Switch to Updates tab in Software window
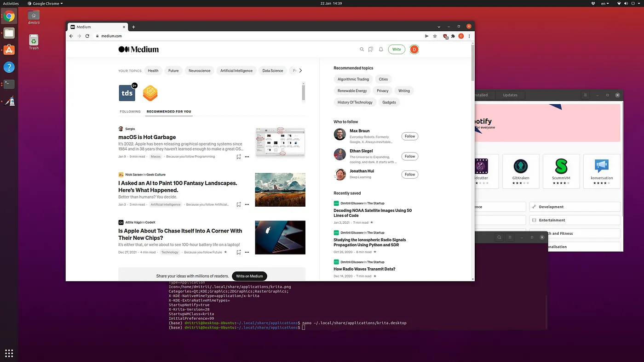 click(x=510, y=95)
